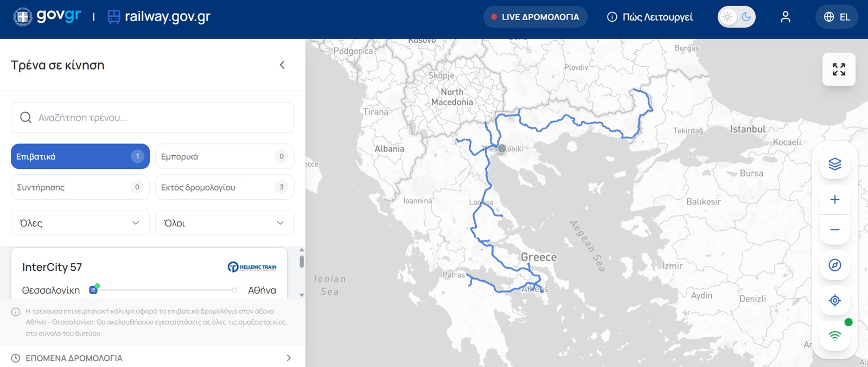
Task: Open Πώς Λειτουργεί page
Action: 650,17
